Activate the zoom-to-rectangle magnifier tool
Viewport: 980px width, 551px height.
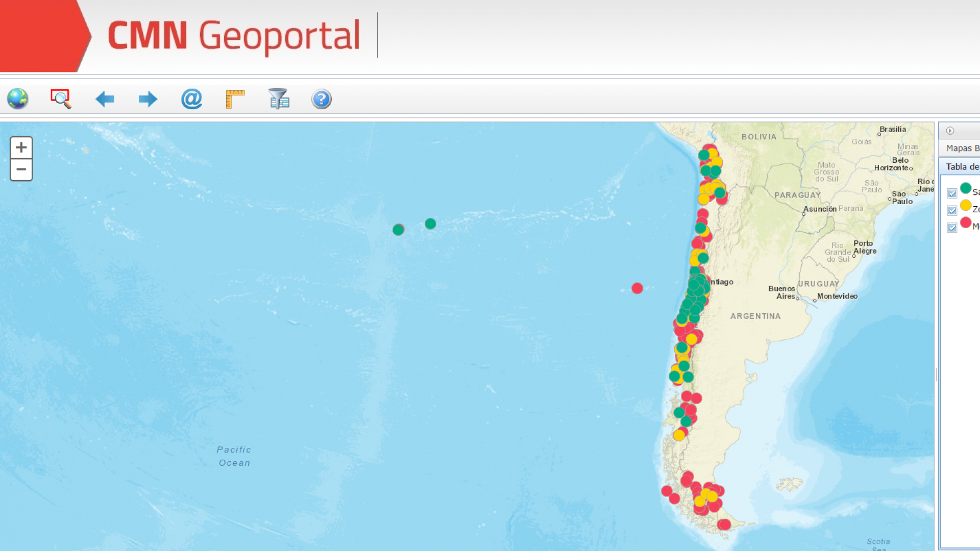(60, 98)
